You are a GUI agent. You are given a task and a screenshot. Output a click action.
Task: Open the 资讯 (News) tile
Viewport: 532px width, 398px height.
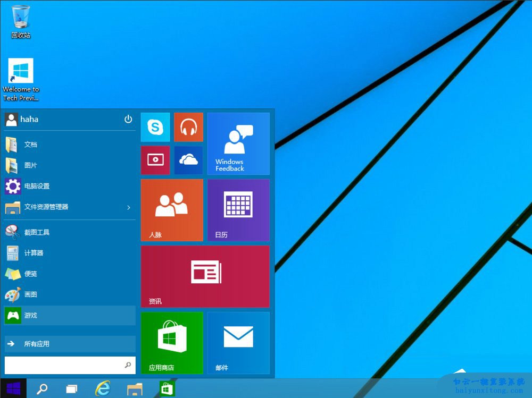point(205,276)
